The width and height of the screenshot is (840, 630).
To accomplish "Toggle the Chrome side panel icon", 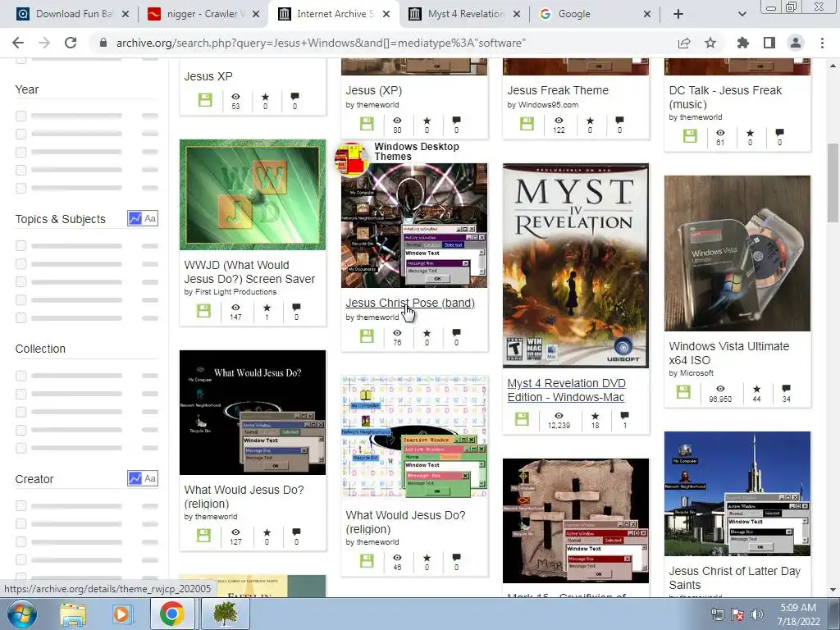I will [769, 43].
